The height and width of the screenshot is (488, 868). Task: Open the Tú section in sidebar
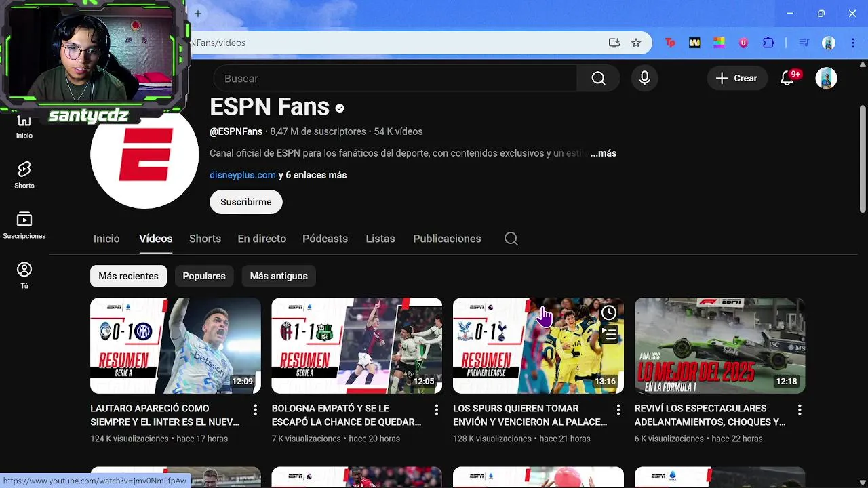24,275
